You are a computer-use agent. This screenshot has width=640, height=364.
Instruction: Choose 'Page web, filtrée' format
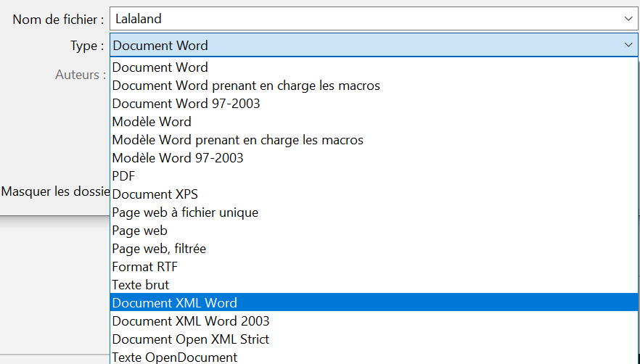374,249
